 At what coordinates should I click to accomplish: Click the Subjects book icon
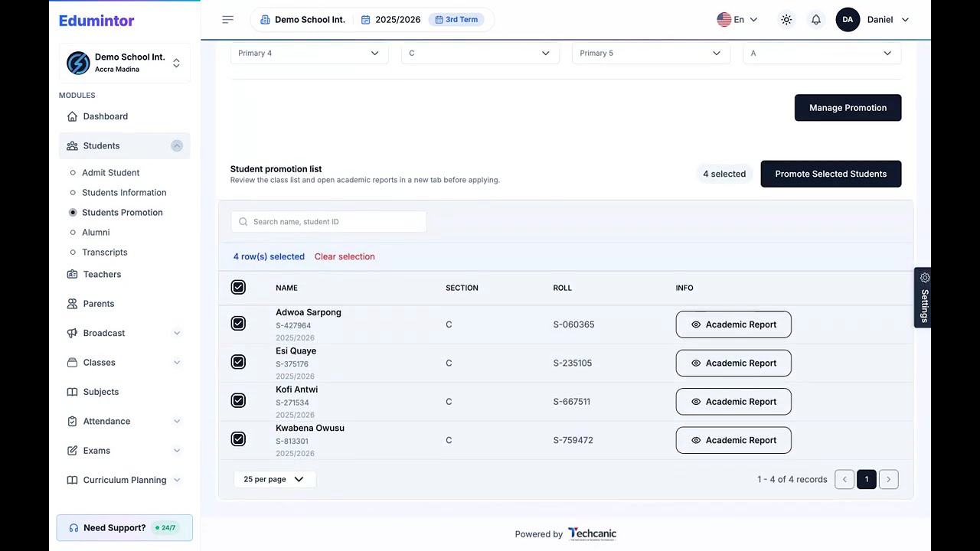tap(72, 392)
